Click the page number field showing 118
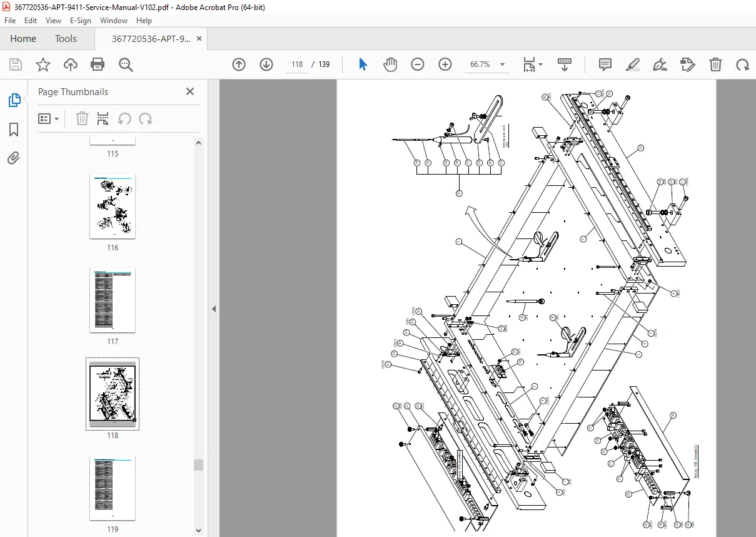This screenshot has width=756, height=537. (x=297, y=64)
